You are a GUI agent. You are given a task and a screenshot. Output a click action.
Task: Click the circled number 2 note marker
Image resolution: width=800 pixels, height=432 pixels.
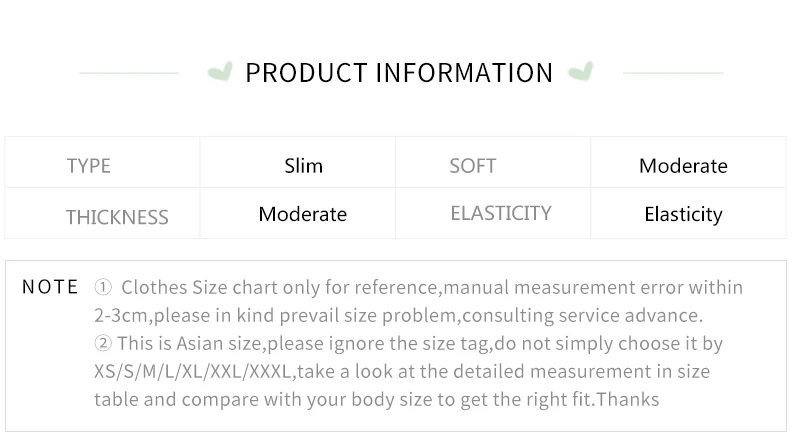click(103, 344)
